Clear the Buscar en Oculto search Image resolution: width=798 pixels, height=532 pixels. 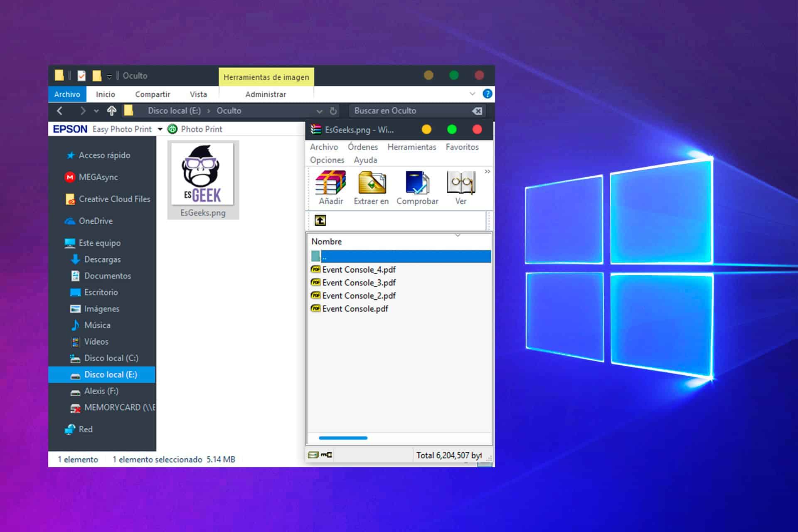477,111
